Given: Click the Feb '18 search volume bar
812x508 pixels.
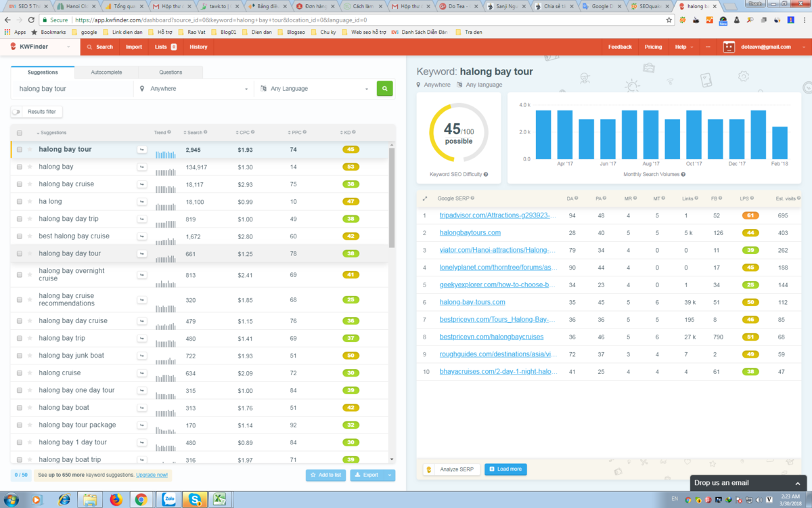Looking at the screenshot, I should [x=780, y=143].
